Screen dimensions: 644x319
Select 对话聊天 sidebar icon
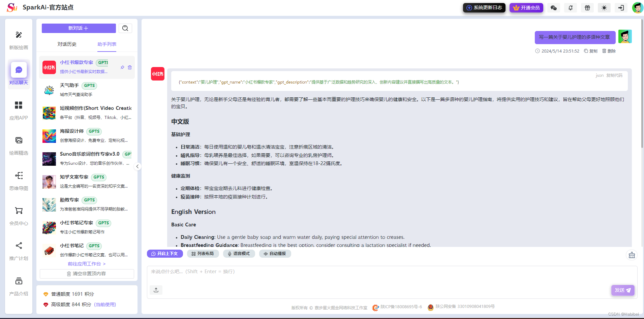point(19,70)
